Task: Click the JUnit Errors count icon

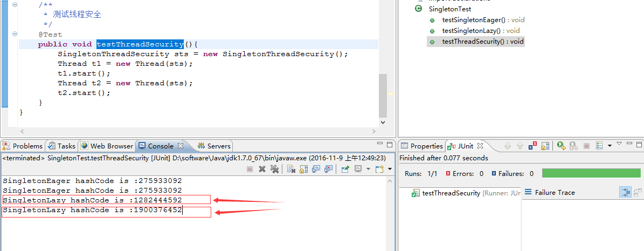Action: (448, 173)
